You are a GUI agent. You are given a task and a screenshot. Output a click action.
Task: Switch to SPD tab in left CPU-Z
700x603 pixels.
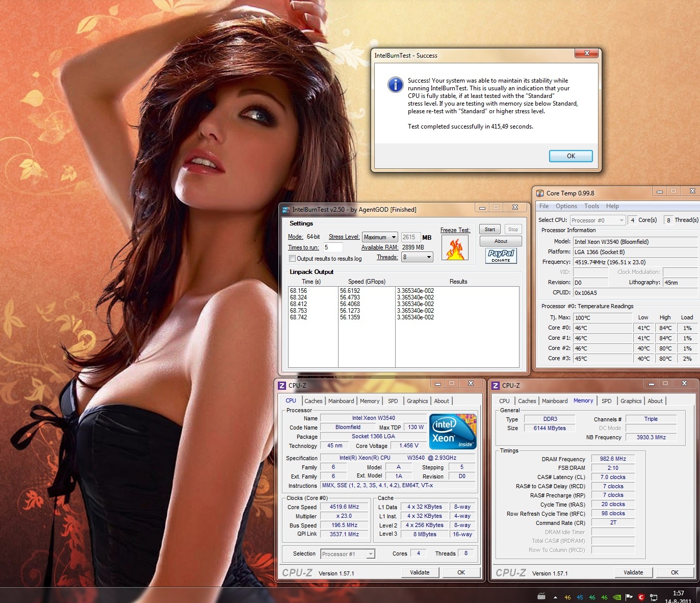pos(393,401)
